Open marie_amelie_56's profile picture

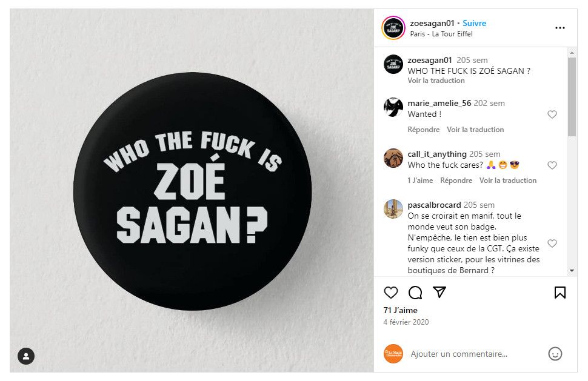coord(393,108)
